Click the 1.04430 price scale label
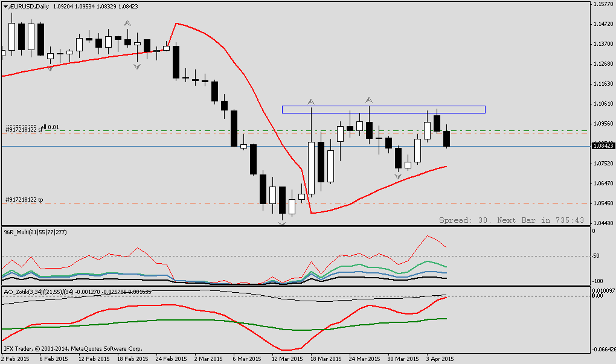The image size is (616, 364). point(603,223)
